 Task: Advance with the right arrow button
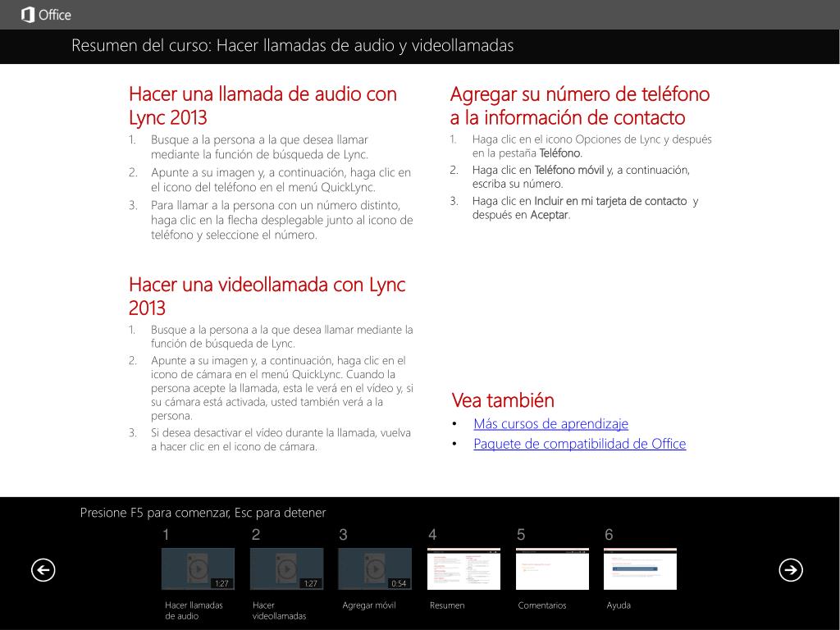point(791,569)
